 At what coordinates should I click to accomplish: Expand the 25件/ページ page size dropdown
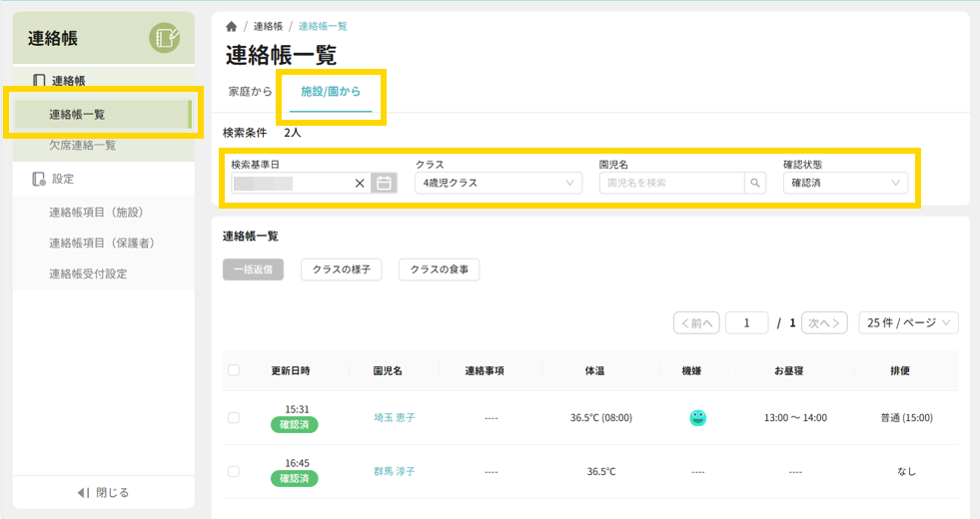(908, 322)
